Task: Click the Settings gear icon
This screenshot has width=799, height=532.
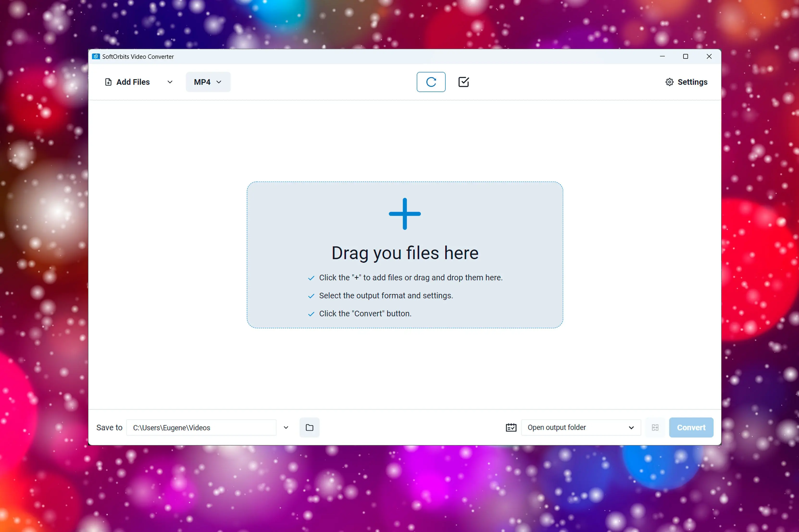Action: pos(669,81)
